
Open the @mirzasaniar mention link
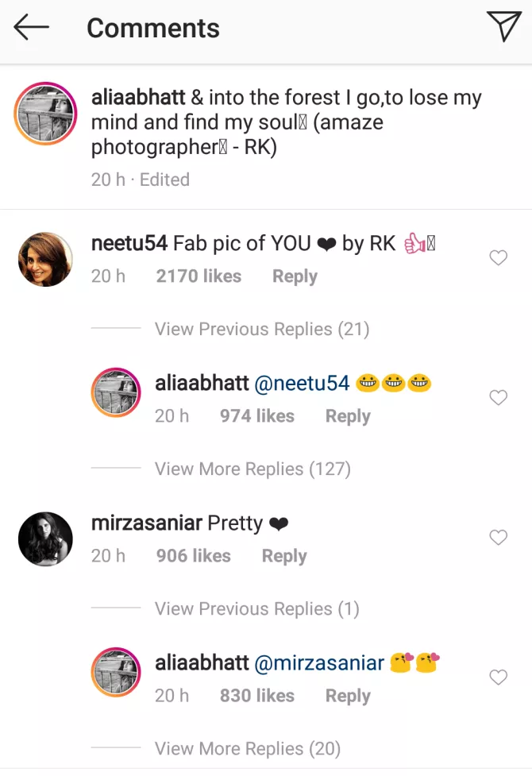321,662
